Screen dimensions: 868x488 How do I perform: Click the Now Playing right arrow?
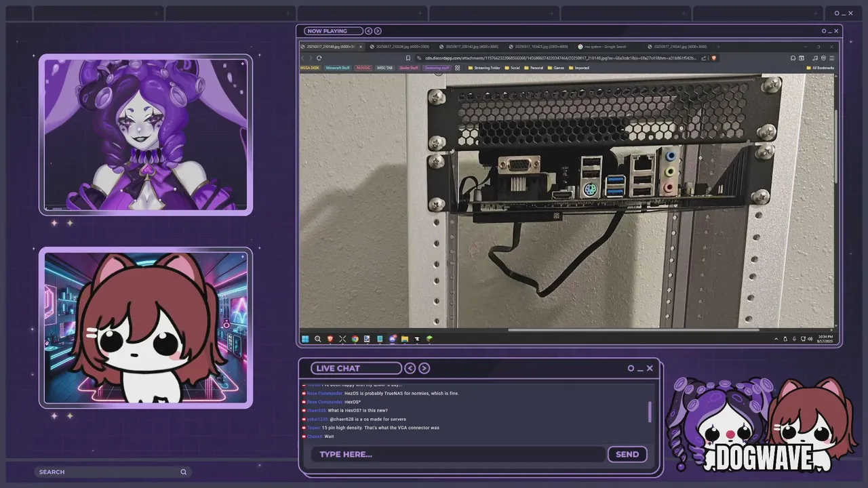(x=378, y=30)
